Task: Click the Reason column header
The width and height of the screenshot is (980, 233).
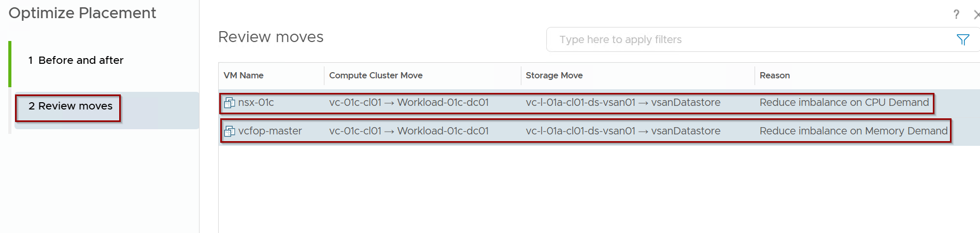Action: click(775, 75)
